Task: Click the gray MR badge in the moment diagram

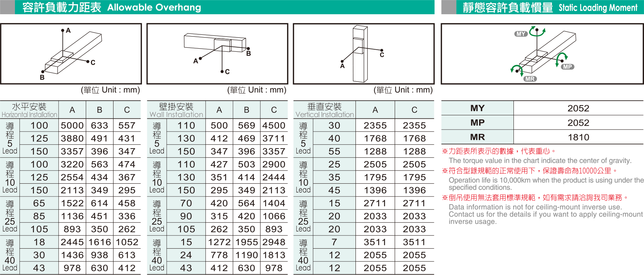Action: pos(530,79)
